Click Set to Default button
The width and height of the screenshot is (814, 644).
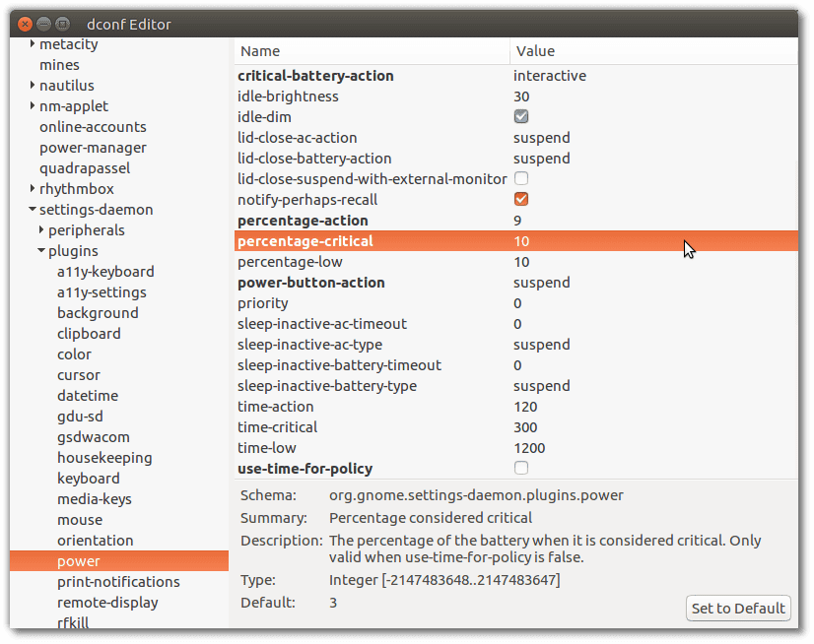click(738, 609)
